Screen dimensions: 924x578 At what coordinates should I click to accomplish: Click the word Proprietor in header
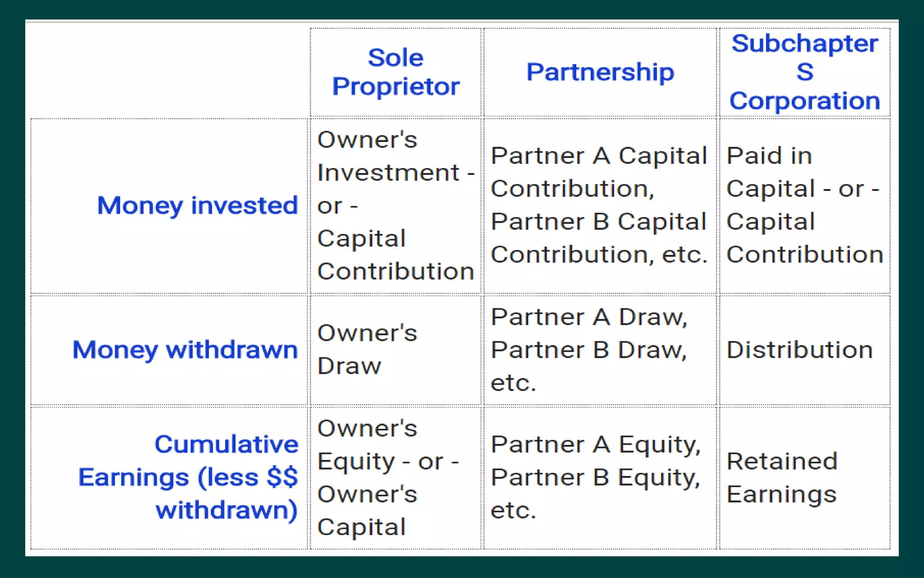pos(396,86)
